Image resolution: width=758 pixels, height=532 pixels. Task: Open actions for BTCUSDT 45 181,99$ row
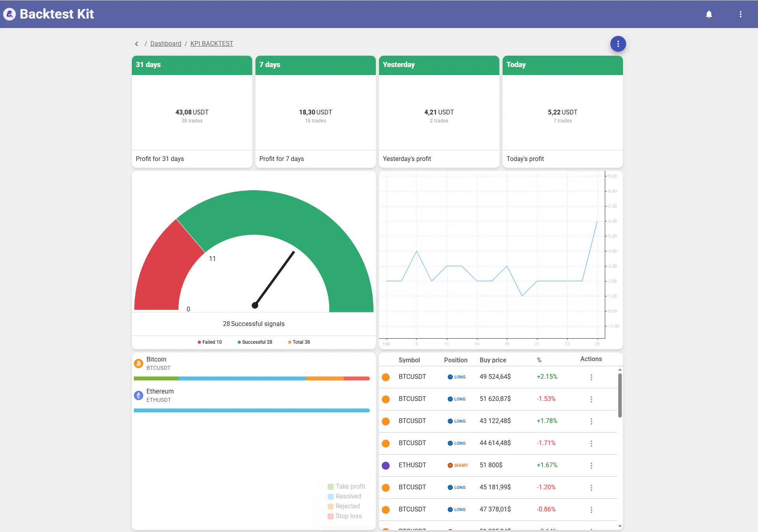[x=591, y=488]
